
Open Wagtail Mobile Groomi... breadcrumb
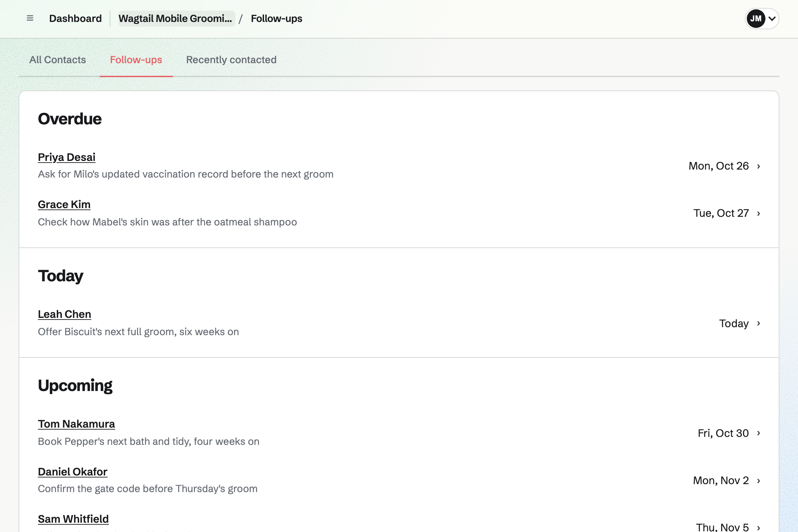point(176,18)
